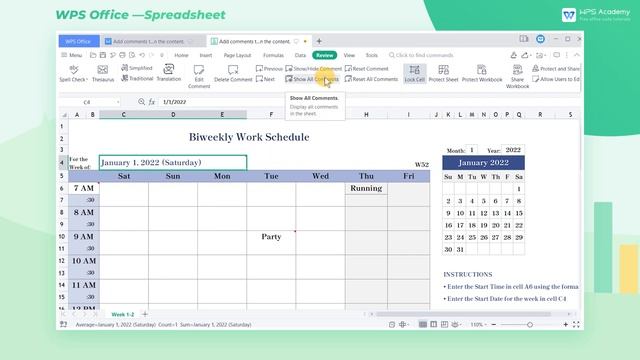Run Spell Check on the sheet
The image size is (640, 360).
pyautogui.click(x=72, y=73)
